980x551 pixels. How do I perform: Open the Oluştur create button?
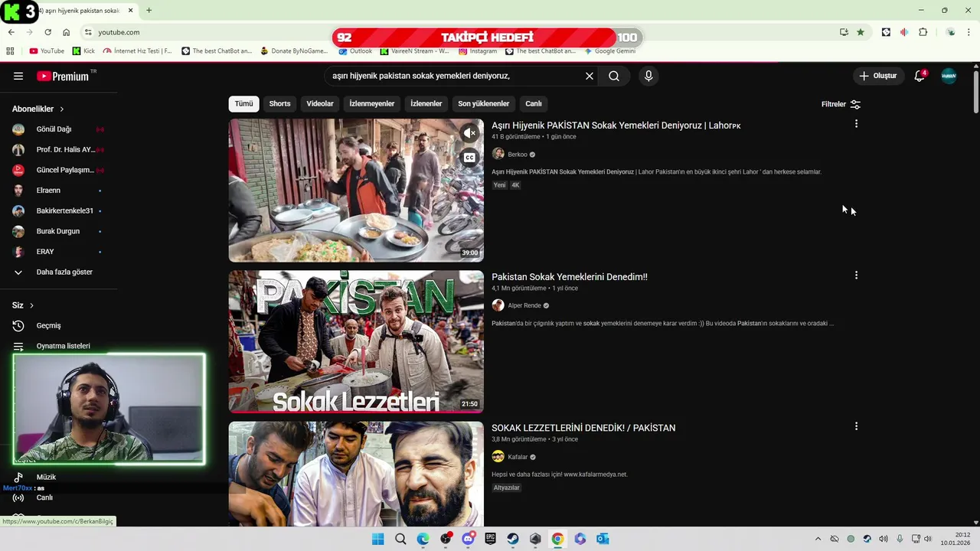tap(877, 76)
